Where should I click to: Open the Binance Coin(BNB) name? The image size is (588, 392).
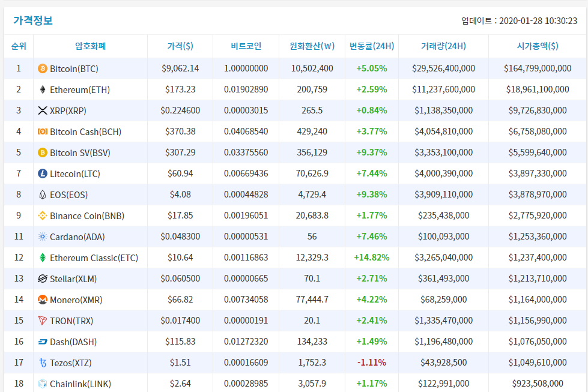click(87, 216)
